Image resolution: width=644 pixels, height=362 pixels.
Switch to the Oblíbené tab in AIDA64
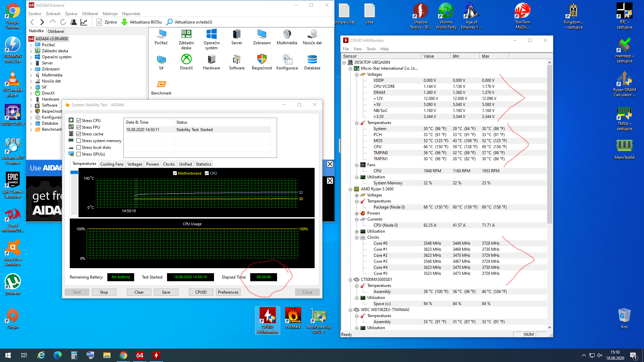click(x=56, y=31)
